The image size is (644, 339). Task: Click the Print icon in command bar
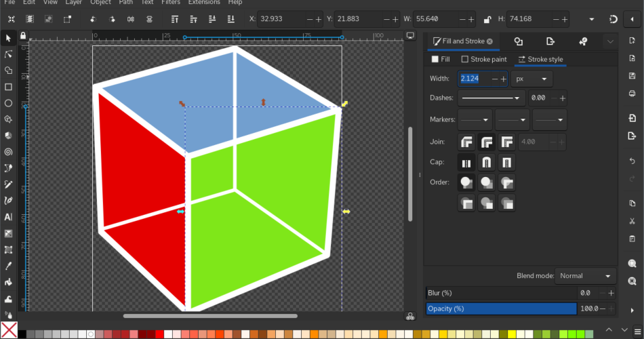point(632,94)
